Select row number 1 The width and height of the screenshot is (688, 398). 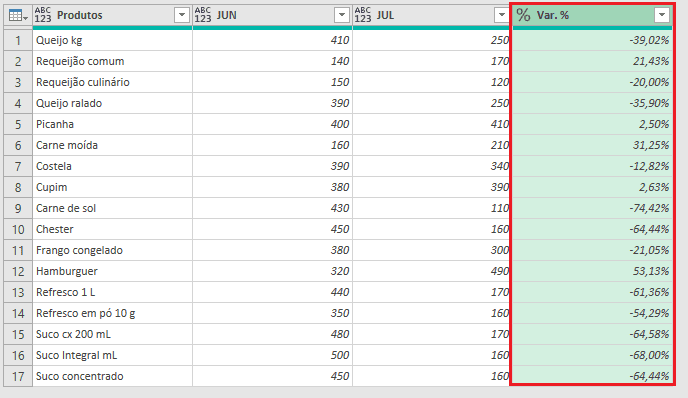pos(18,40)
